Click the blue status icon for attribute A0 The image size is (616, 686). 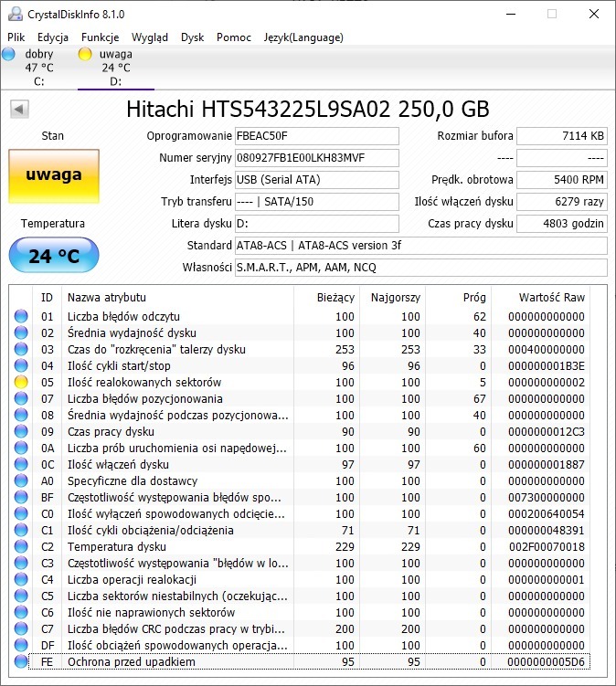(21, 480)
